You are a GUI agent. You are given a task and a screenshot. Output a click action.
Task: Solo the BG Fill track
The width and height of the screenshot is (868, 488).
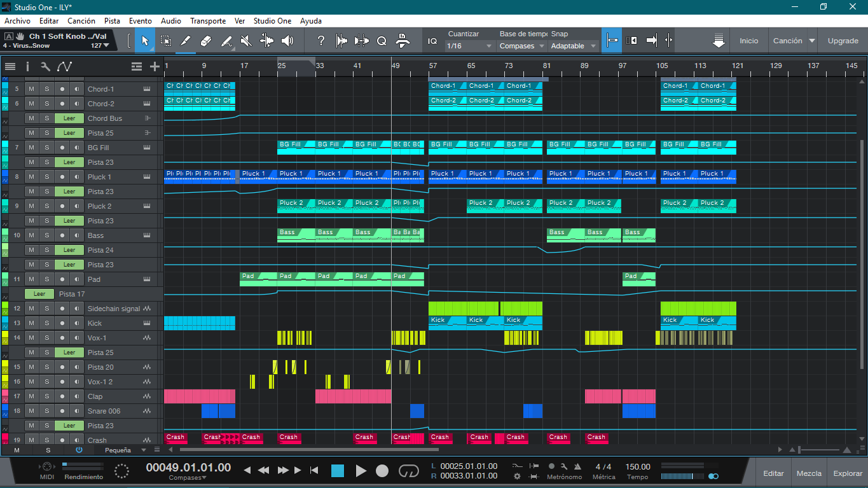click(x=46, y=148)
